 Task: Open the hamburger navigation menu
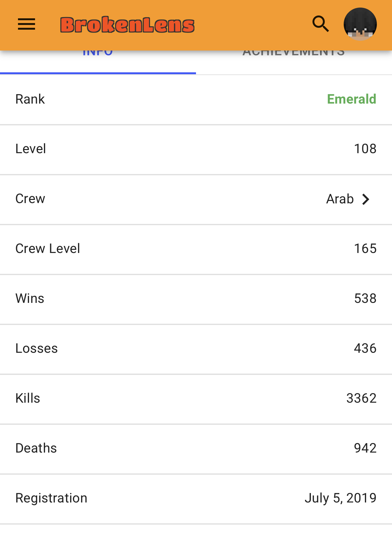coord(27,24)
